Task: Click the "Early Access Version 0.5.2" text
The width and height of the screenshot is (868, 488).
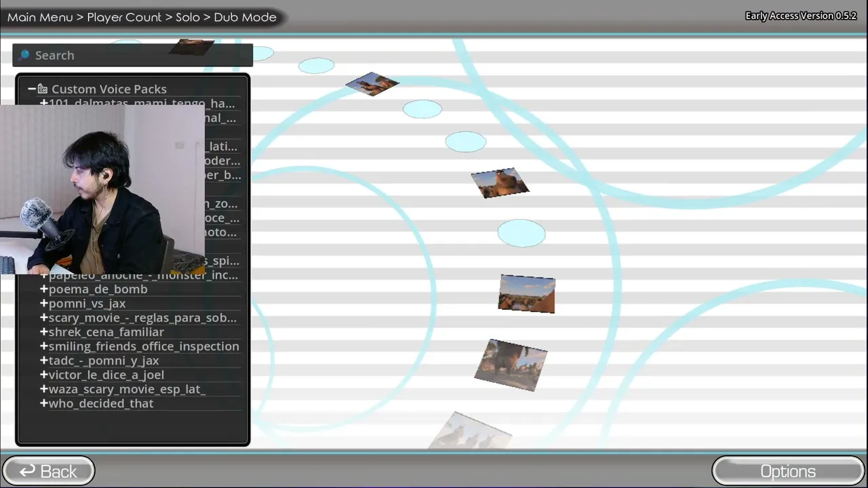Action: point(801,16)
